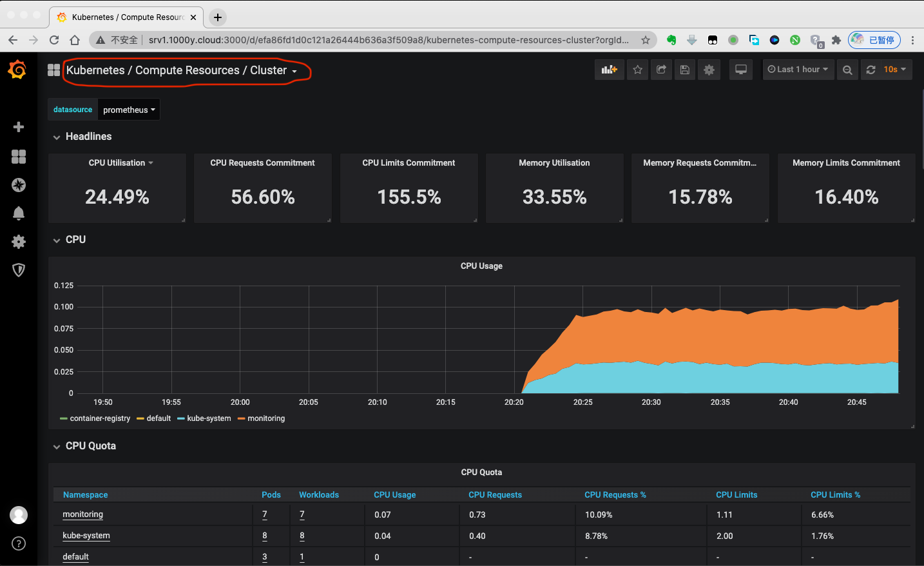Open the CPU Utilisation panel title menu
This screenshot has width=924, height=566.
[117, 163]
